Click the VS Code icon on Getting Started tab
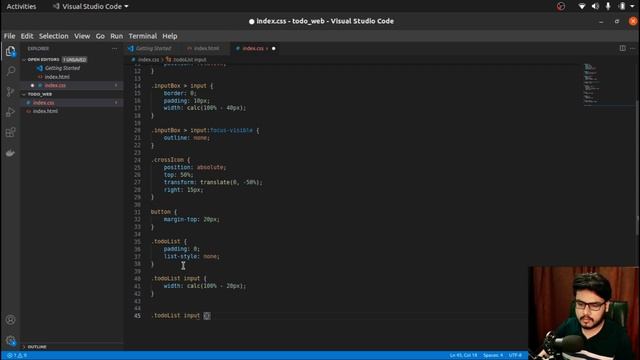Image resolution: width=640 pixels, height=360 pixels. click(x=131, y=48)
